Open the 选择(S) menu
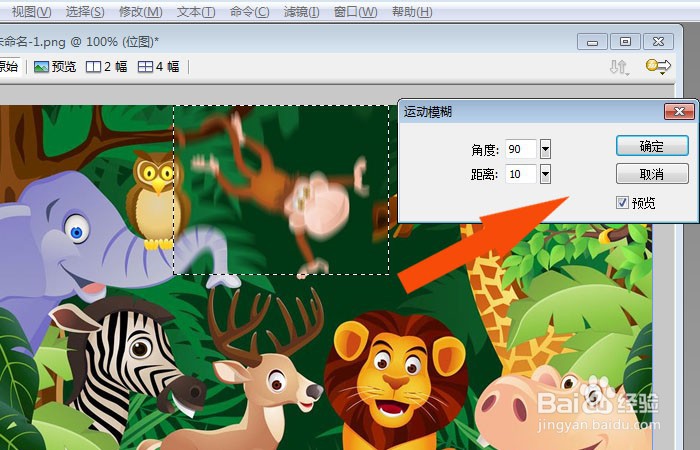This screenshot has width=700, height=450. 85,11
